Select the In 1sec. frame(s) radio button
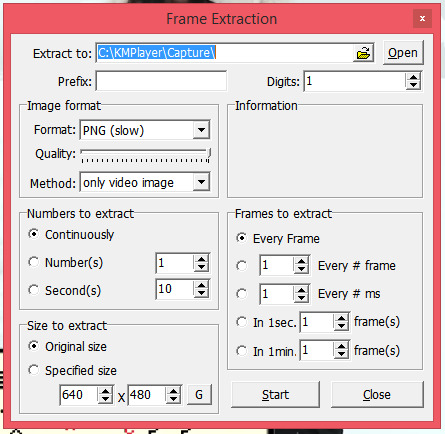Screen dimensions: 445x434 (x=242, y=322)
